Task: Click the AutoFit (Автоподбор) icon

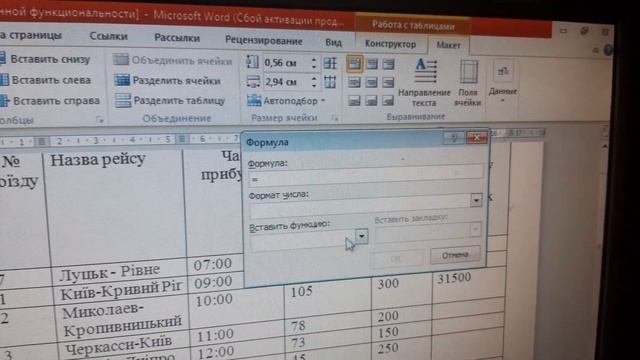Action: (x=253, y=100)
